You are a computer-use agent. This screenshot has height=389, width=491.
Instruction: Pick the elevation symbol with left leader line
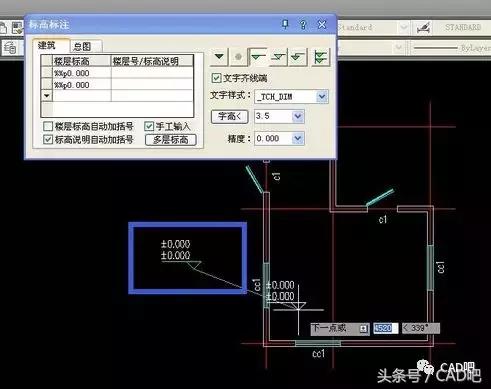(x=298, y=57)
